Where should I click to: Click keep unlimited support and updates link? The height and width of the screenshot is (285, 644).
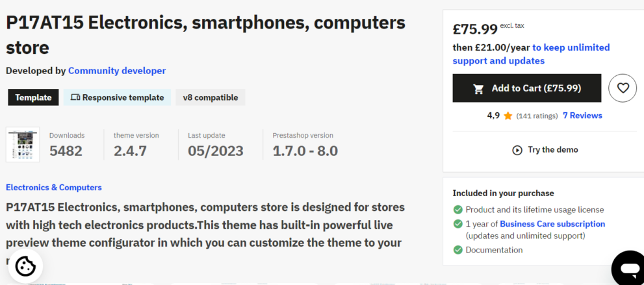(531, 54)
